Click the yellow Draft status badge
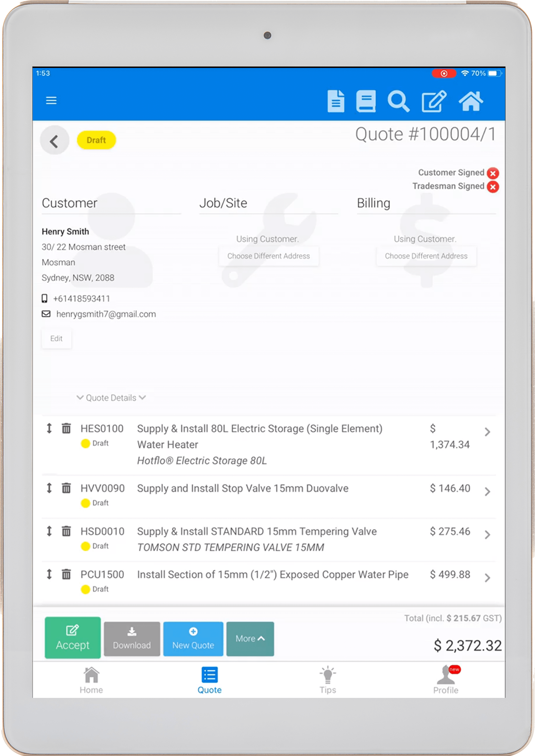This screenshot has width=535, height=756. (96, 140)
